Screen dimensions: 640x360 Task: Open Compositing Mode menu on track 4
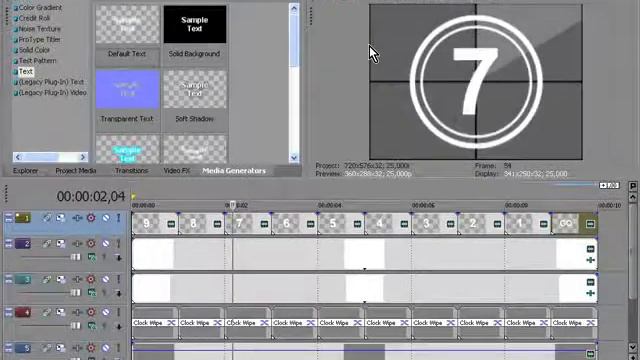92,326
